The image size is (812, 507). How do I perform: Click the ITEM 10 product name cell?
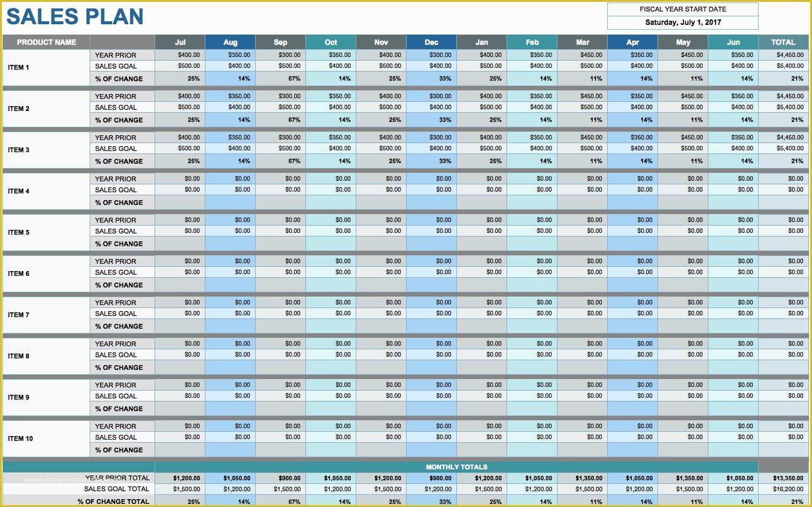tap(47, 438)
